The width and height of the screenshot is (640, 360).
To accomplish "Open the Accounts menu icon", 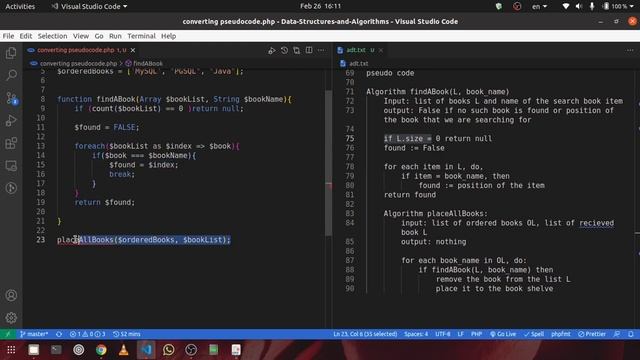I will 11,295.
